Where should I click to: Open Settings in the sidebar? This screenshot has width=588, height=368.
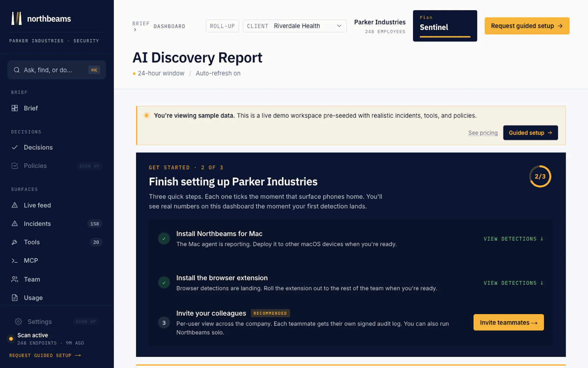[57, 322]
